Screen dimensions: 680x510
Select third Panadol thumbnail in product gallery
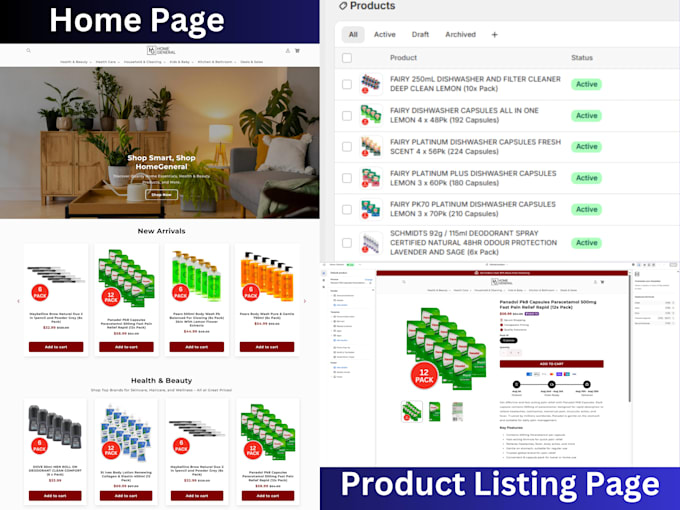click(457, 411)
